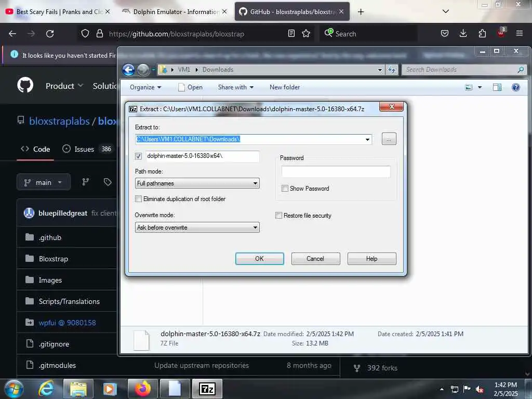Open the list all tabs chevron
532x399 pixels.
445,12
